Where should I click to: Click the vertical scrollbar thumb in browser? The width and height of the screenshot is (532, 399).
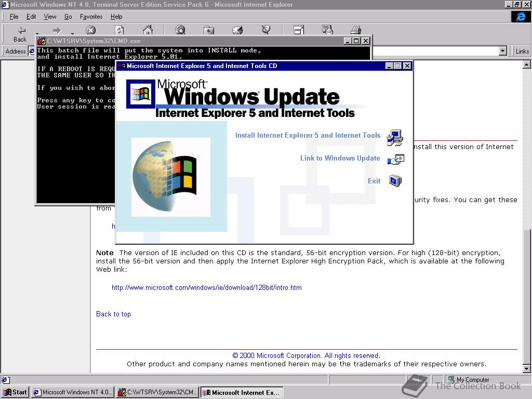tap(527, 297)
